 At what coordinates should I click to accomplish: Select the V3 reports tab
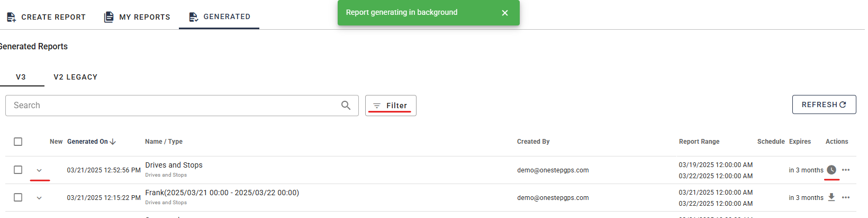(x=21, y=77)
